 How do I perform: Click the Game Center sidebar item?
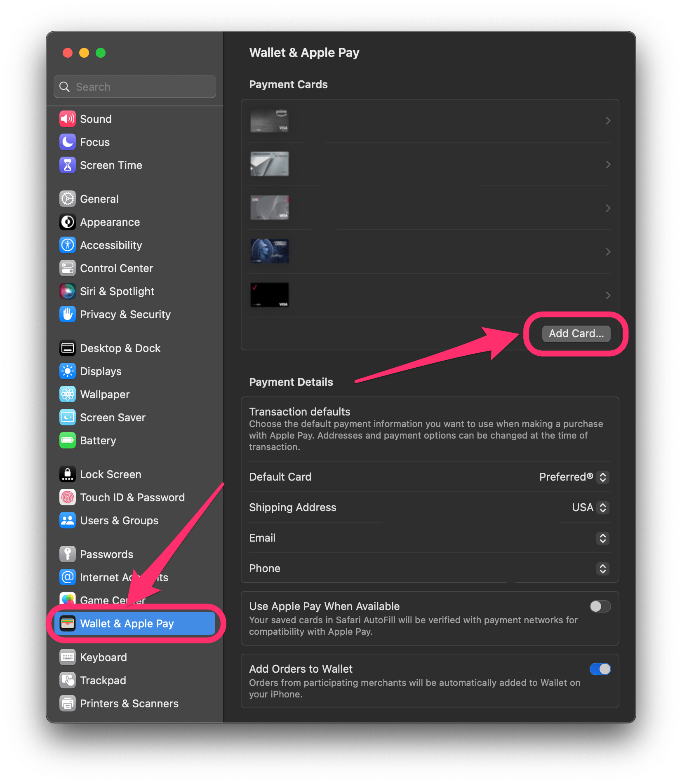(x=135, y=600)
